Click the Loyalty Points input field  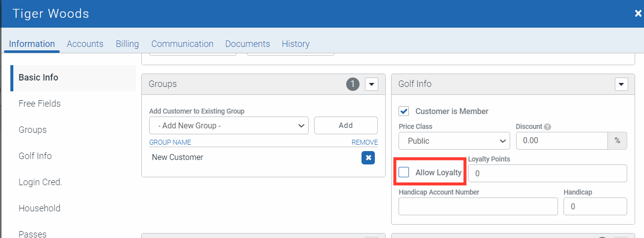pos(547,173)
